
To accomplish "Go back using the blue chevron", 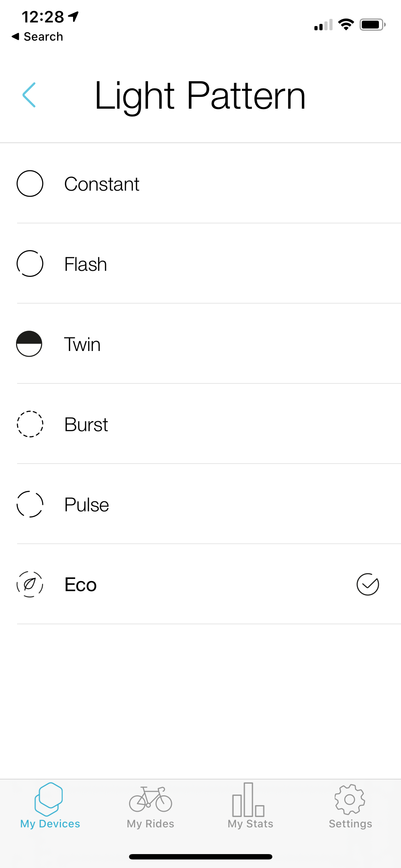I will [x=29, y=95].
